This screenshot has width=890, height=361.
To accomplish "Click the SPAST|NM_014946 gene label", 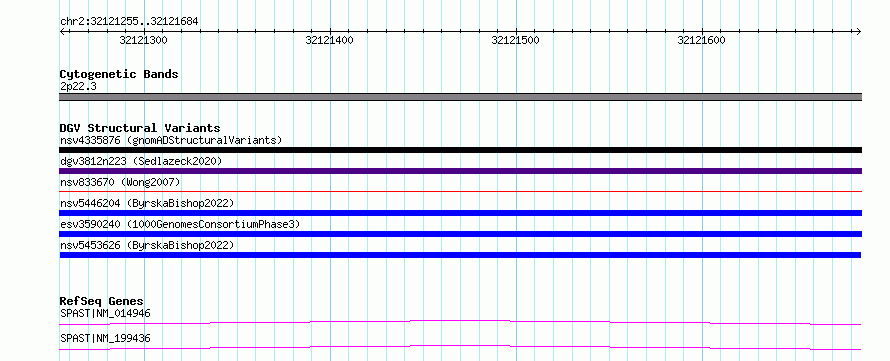I will pyautogui.click(x=106, y=313).
